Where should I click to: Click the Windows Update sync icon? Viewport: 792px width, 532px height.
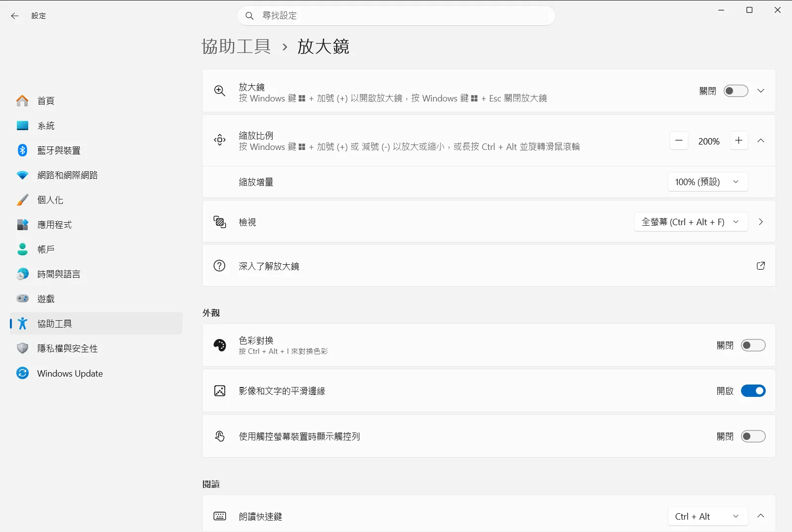pyautogui.click(x=22, y=373)
